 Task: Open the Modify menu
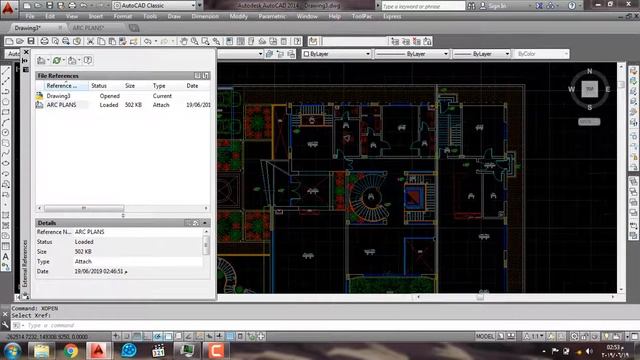[238, 16]
